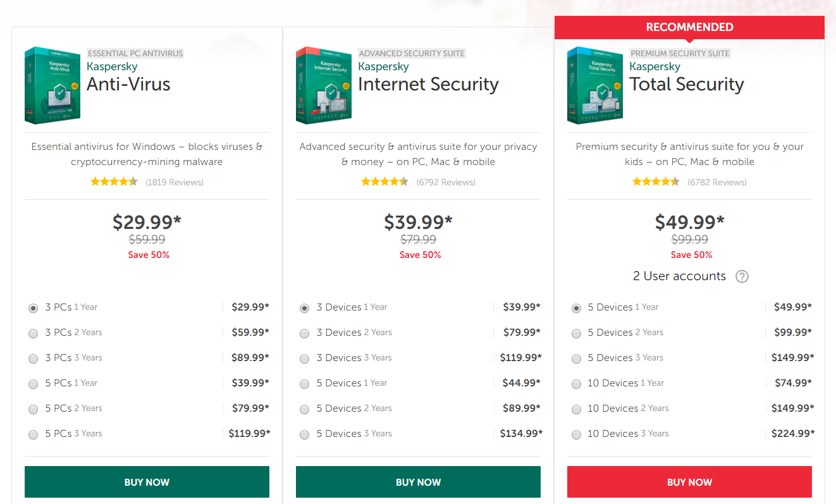Click the Anti-Virus star rating icons

point(114,182)
